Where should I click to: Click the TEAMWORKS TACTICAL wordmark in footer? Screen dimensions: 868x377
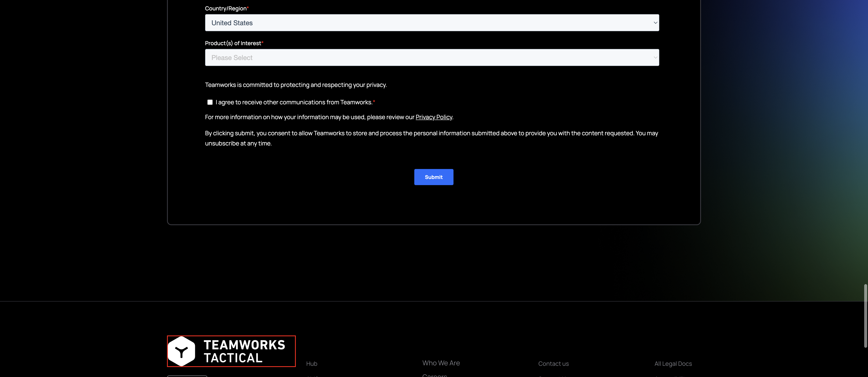244,351
